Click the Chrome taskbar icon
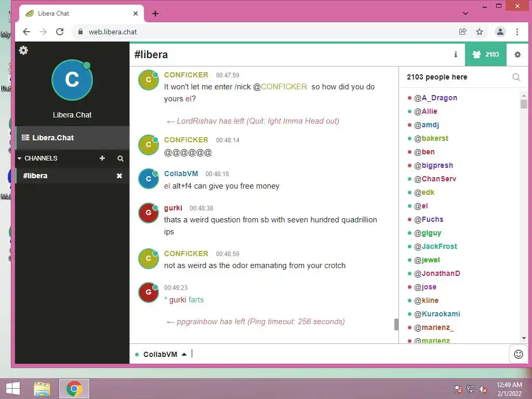This screenshot has width=532, height=399. (74, 389)
